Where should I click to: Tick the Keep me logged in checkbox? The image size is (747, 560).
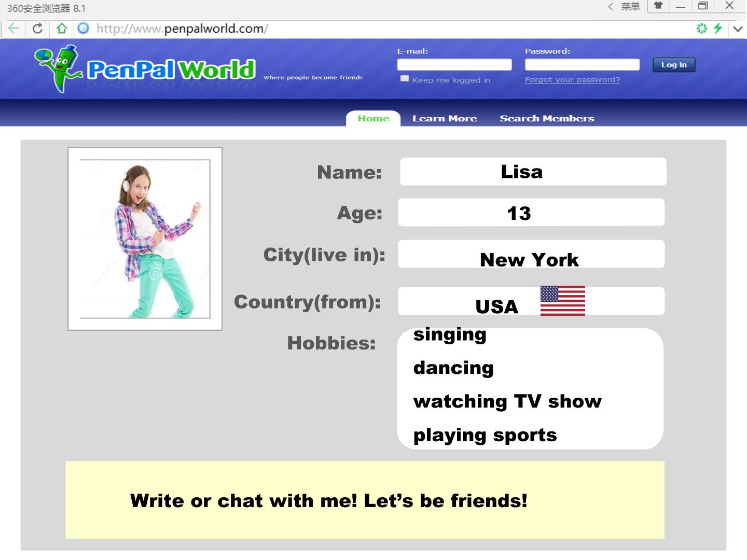coord(405,78)
